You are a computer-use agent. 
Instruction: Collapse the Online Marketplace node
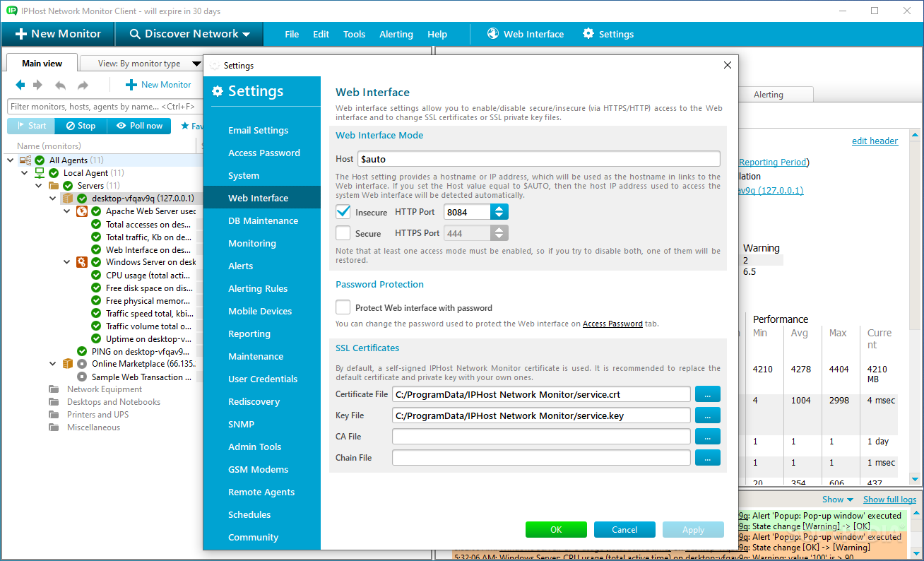click(53, 364)
